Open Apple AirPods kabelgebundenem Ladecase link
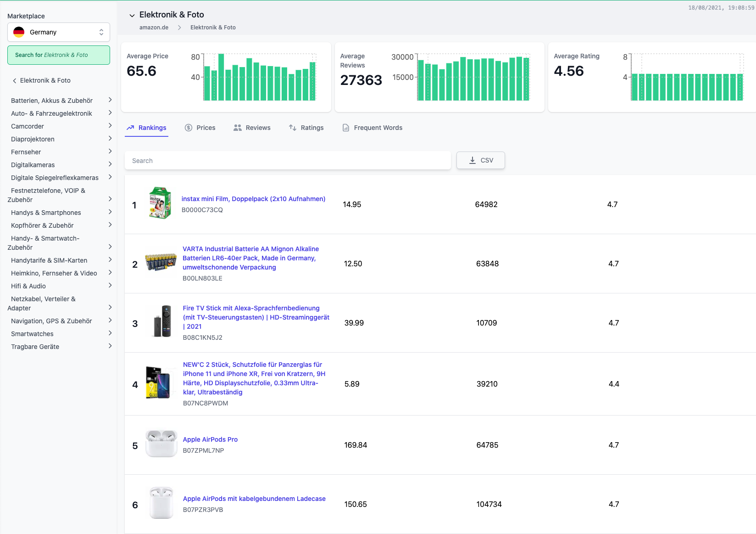Screen dimensions: 756x534 coord(254,499)
